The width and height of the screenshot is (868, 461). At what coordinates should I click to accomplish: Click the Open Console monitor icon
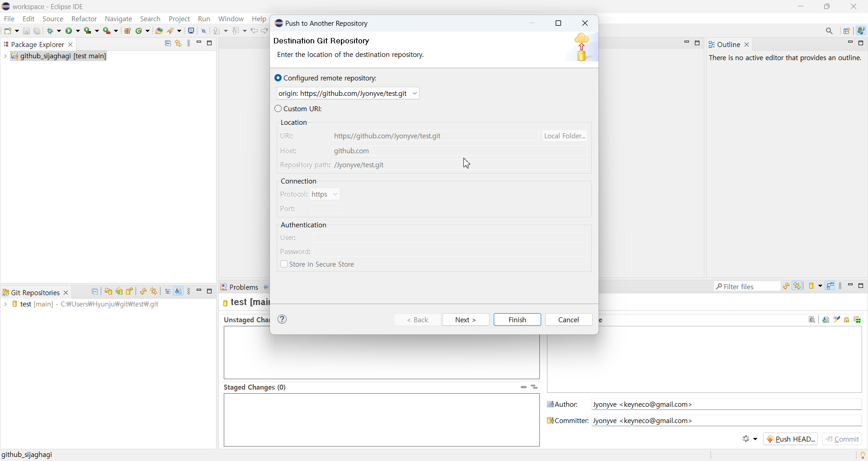tap(191, 31)
